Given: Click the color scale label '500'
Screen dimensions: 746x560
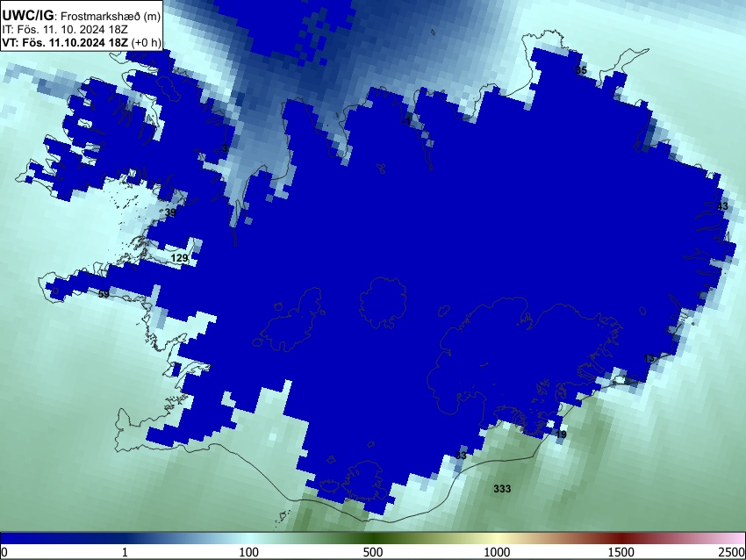Looking at the screenshot, I should [x=373, y=552].
